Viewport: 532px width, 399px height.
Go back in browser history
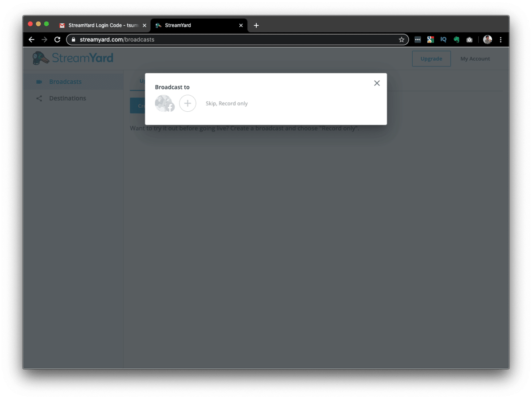tap(31, 39)
